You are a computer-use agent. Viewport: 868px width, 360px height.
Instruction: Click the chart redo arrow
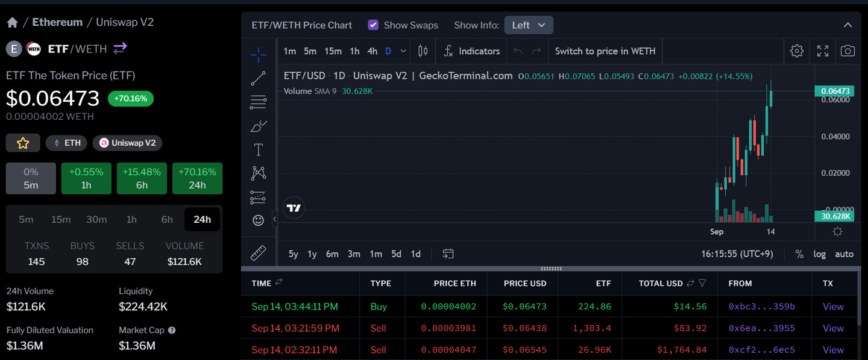tap(536, 51)
